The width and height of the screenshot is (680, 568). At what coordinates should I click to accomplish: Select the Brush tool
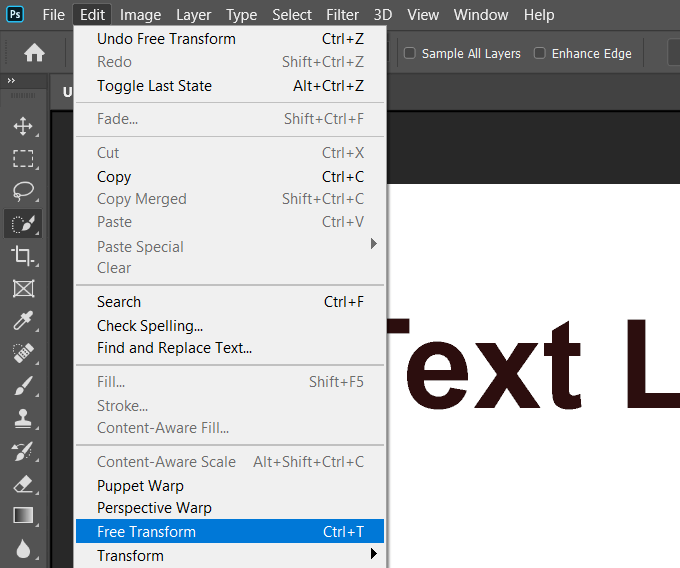22,386
